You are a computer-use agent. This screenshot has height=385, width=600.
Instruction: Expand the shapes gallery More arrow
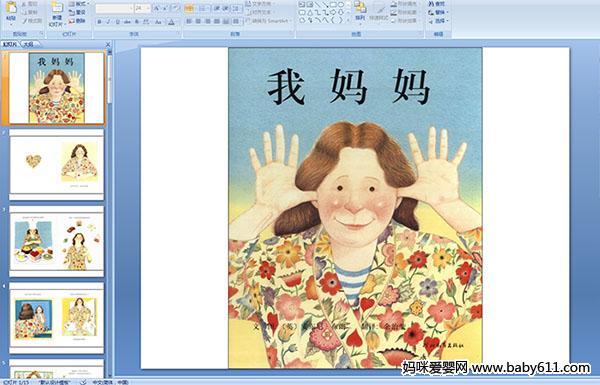click(349, 20)
